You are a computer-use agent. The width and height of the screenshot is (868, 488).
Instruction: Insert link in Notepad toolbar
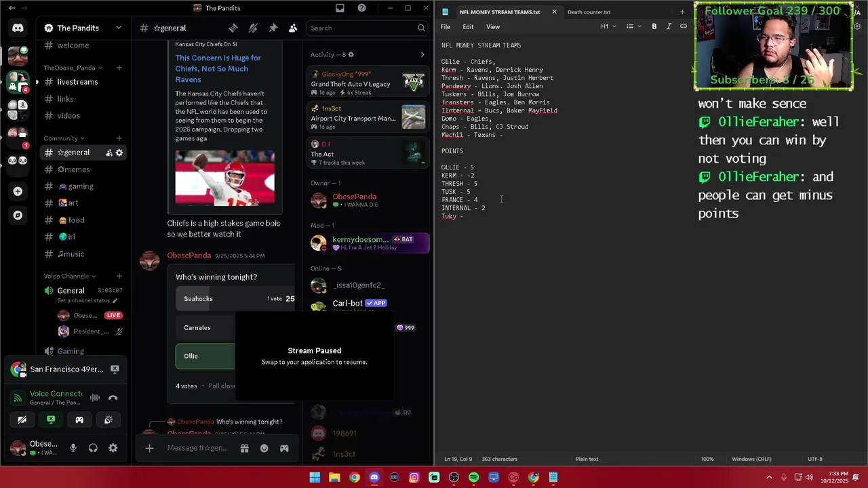684,26
